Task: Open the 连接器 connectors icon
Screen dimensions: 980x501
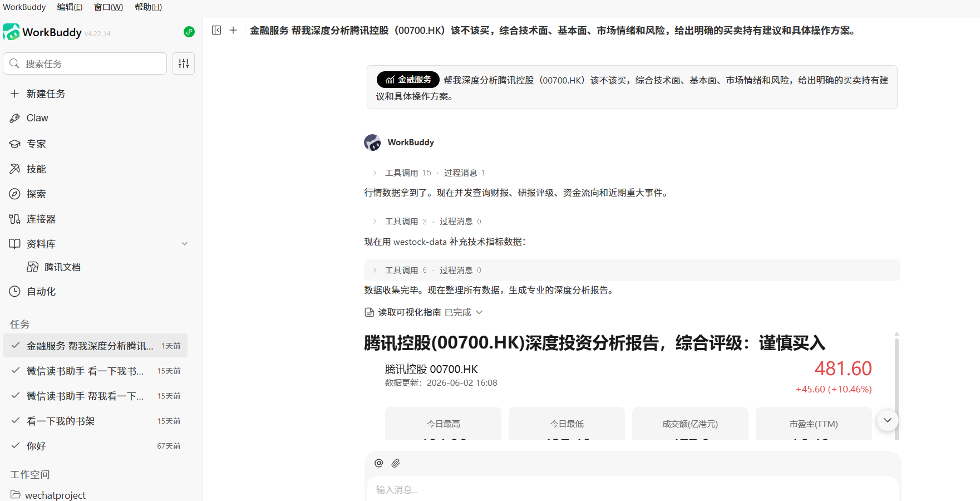Action: pos(15,219)
